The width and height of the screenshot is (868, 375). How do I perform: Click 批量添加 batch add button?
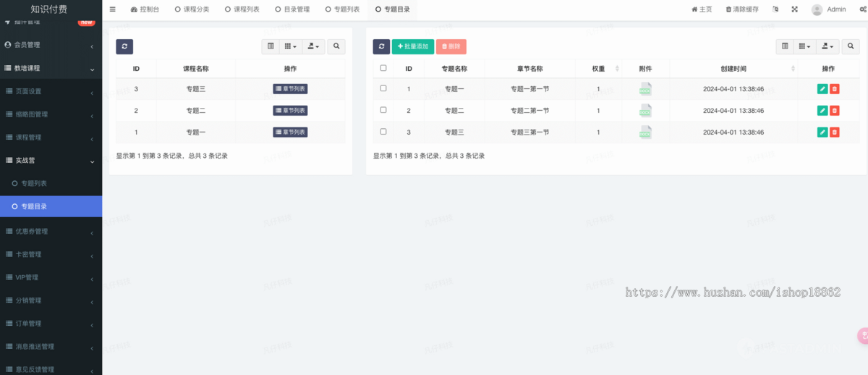(413, 46)
